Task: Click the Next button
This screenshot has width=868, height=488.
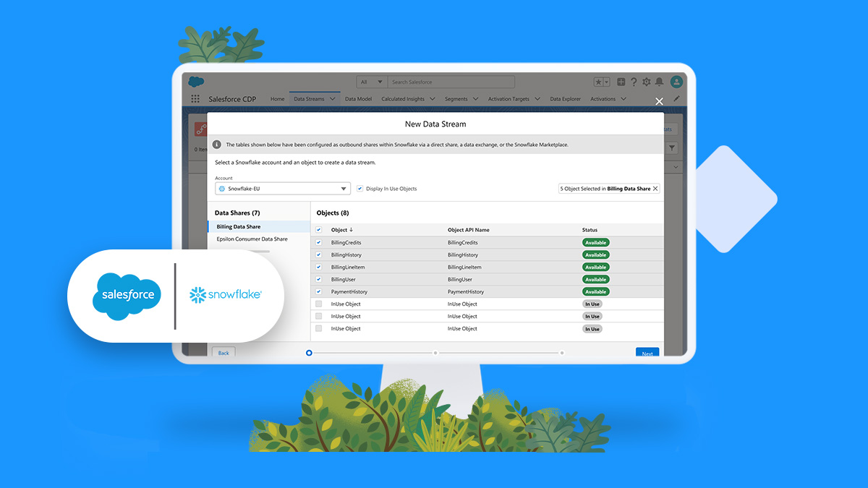Action: tap(647, 354)
